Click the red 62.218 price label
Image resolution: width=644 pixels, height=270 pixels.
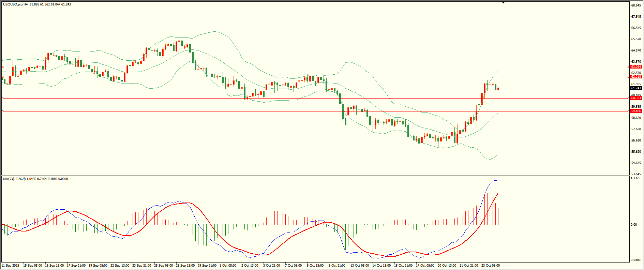click(636, 77)
